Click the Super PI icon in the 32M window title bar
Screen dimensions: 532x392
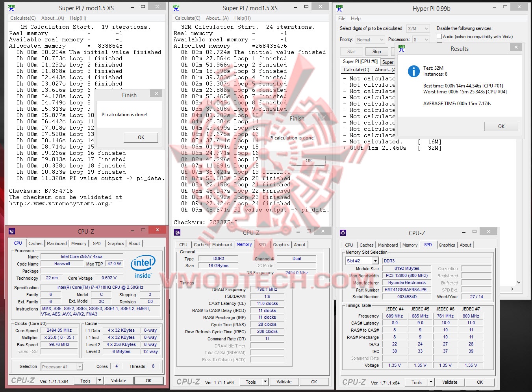coord(176,7)
